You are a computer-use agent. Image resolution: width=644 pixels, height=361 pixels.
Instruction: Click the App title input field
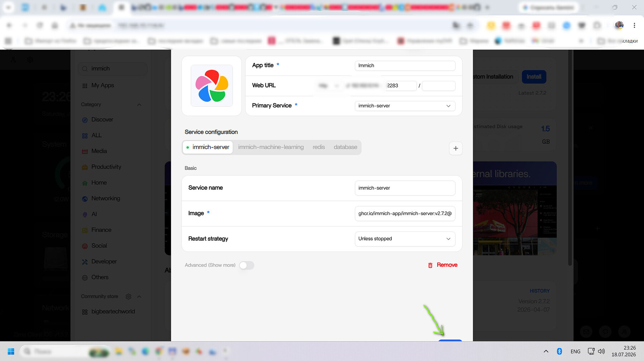pos(405,65)
